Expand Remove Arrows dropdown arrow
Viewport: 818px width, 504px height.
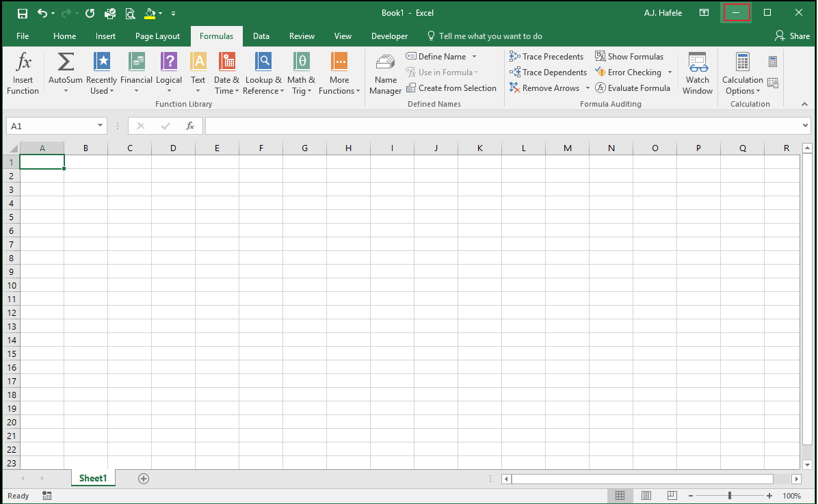tap(588, 88)
